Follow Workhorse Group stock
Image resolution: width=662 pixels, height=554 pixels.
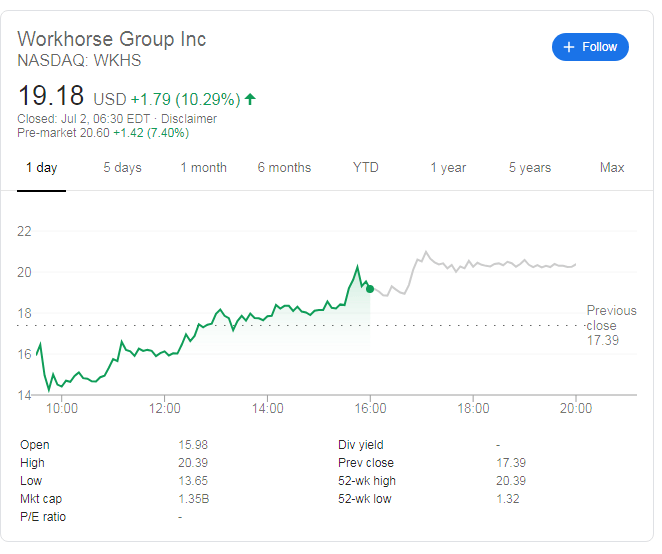click(590, 47)
